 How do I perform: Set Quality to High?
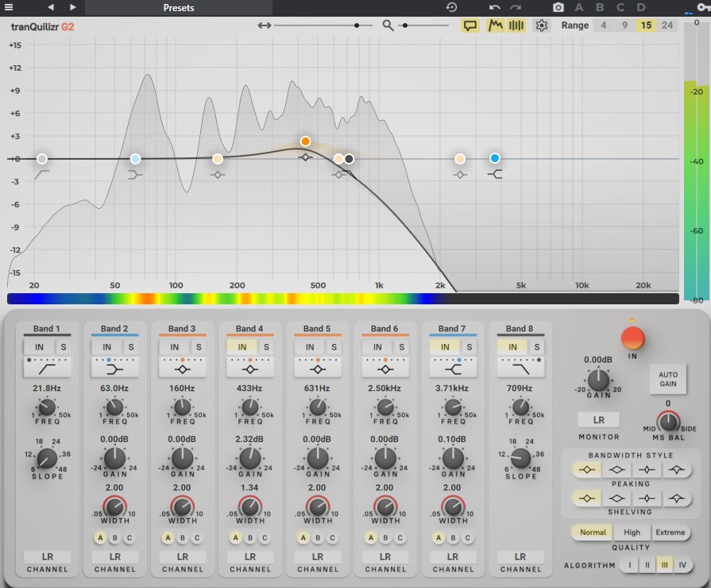[x=632, y=532]
